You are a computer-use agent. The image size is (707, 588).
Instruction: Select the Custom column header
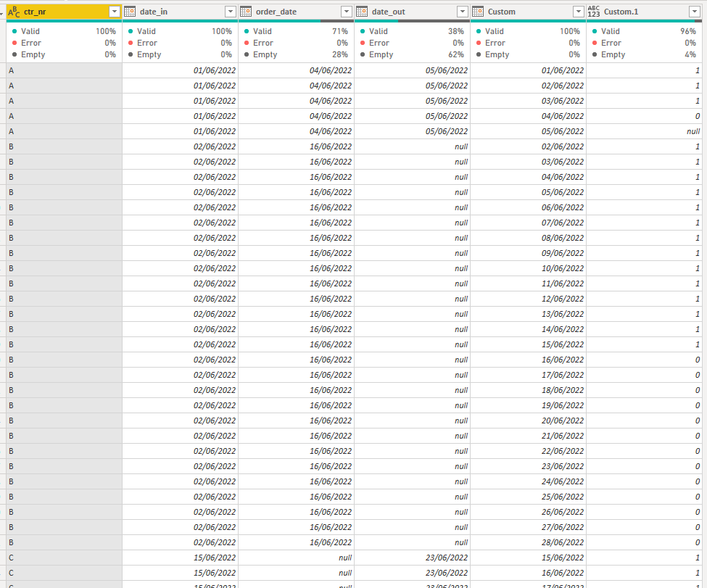click(x=528, y=12)
